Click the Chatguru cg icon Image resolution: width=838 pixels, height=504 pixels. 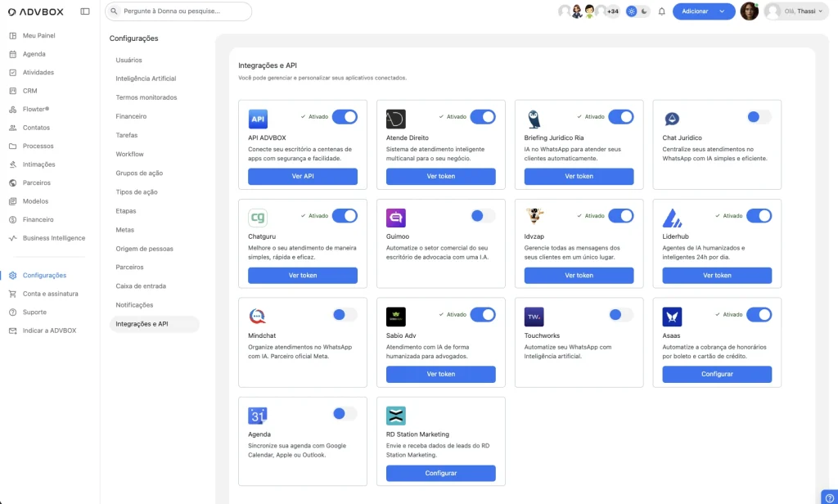pos(258,218)
